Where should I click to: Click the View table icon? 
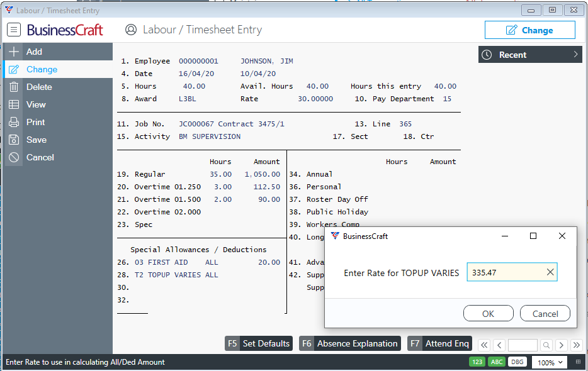point(14,104)
